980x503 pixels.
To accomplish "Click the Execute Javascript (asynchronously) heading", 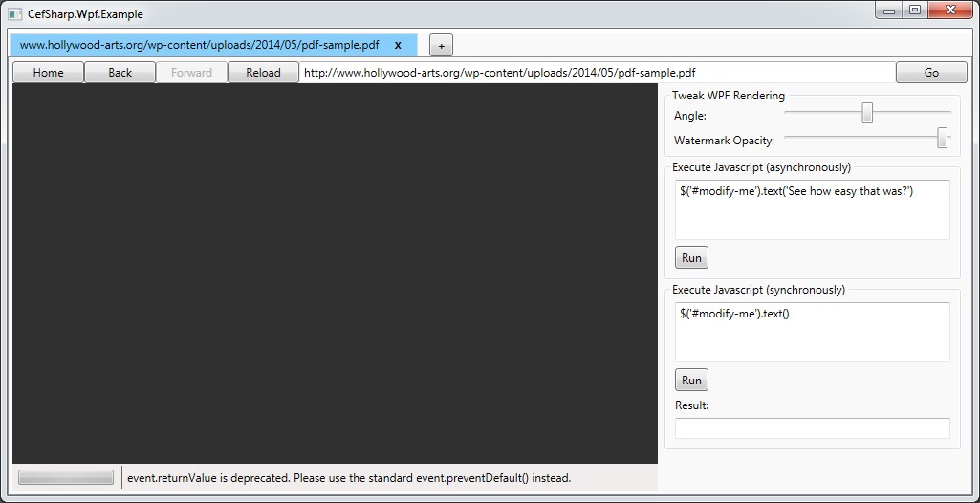I will (x=761, y=167).
